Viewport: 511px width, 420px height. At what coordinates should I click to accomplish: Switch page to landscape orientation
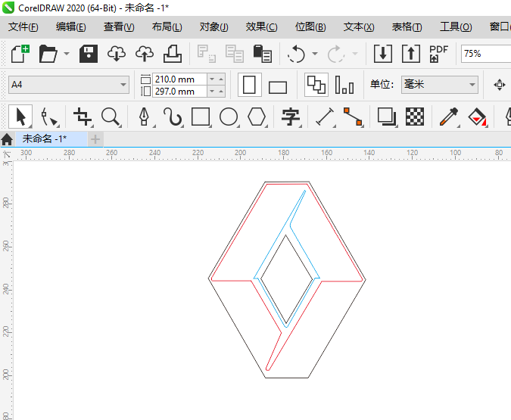[278, 86]
